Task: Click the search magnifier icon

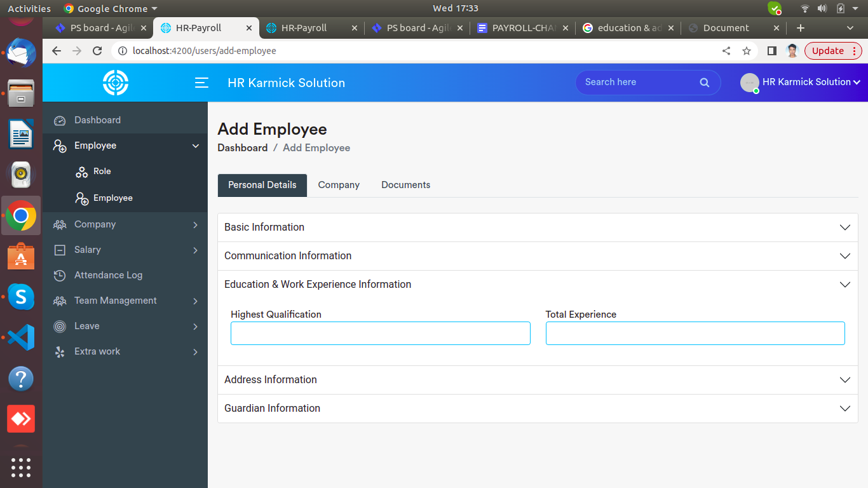Action: (704, 83)
